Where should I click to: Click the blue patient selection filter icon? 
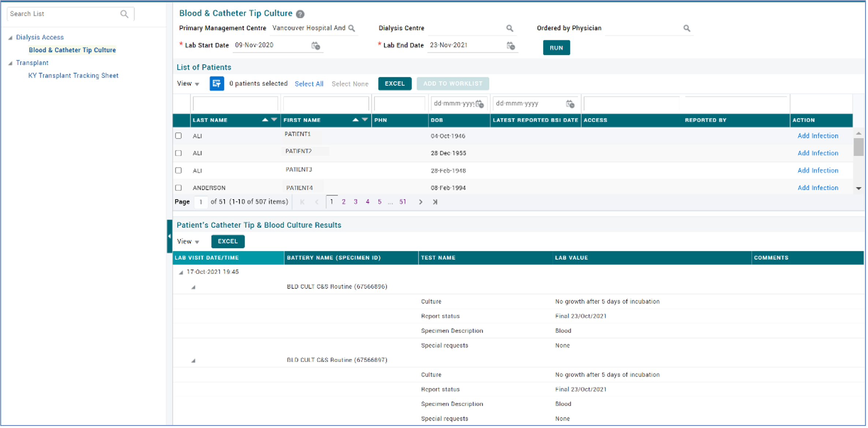pos(217,84)
